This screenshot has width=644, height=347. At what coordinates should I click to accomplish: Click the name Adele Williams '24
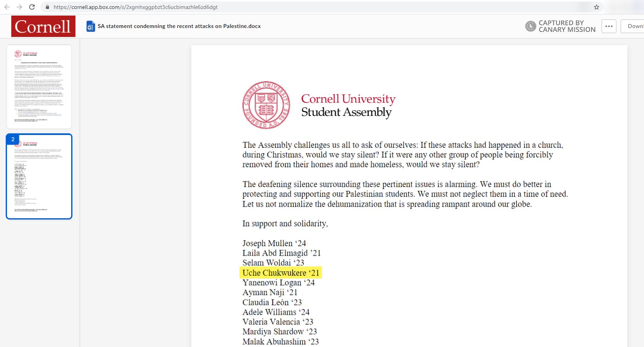tap(276, 312)
